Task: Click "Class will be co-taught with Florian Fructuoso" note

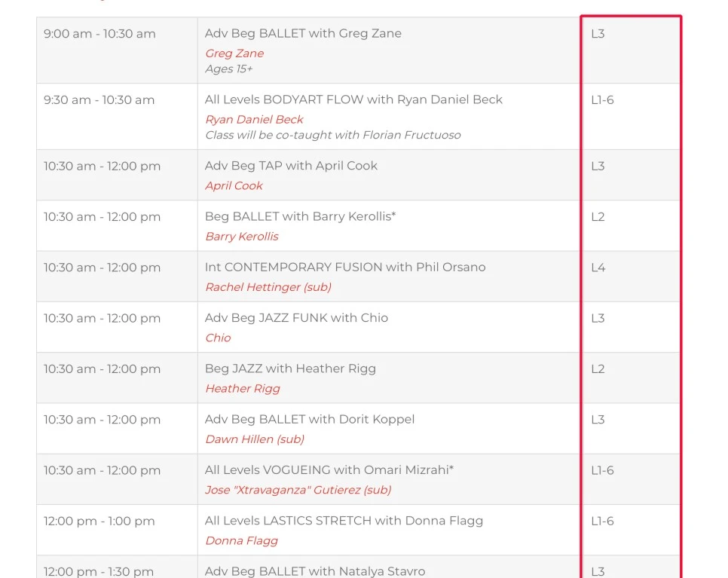Action: point(333,135)
